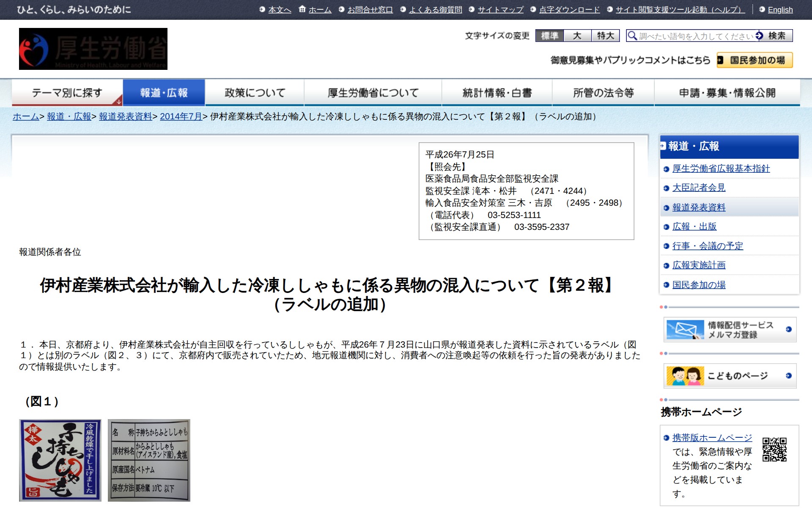Follow the 2014年7月 breadcrumb link
Screen dimensions: 812x508
[x=181, y=116]
